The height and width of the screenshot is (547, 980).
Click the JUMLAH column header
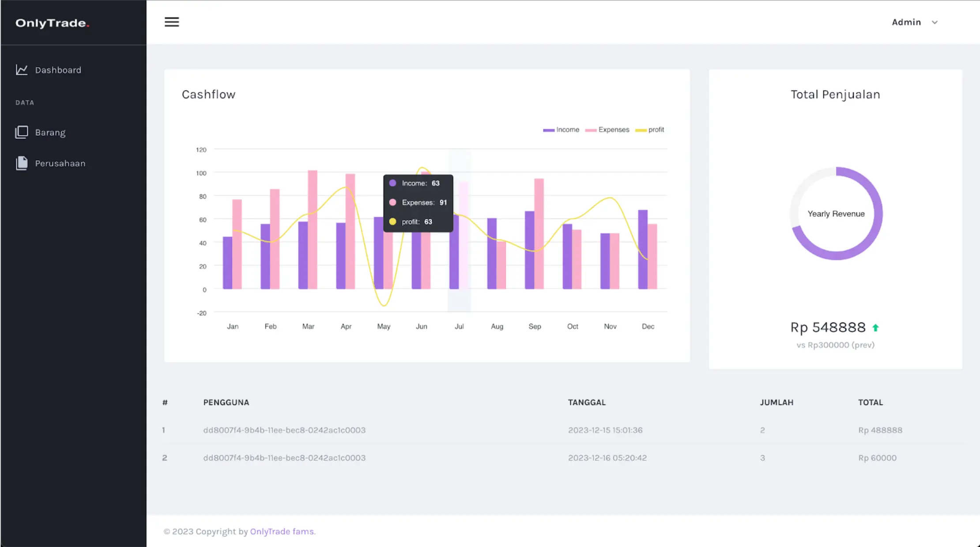tap(776, 402)
